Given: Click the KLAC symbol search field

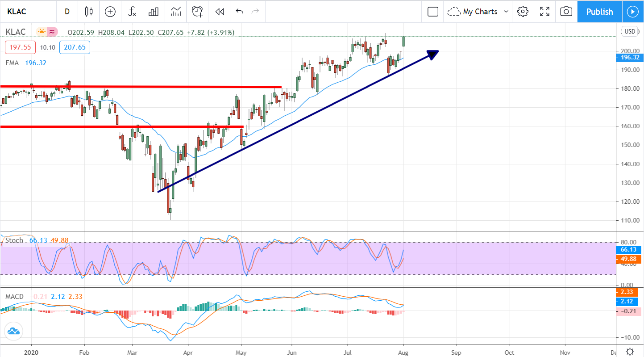Looking at the screenshot, I should pyautogui.click(x=28, y=12).
